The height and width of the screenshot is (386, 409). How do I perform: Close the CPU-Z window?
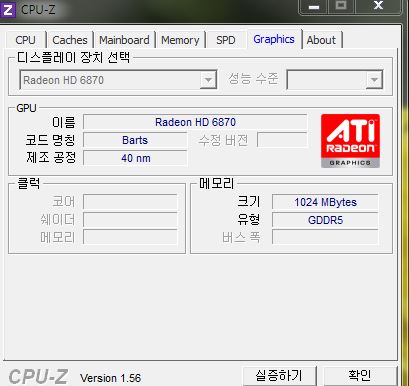click(378, 6)
